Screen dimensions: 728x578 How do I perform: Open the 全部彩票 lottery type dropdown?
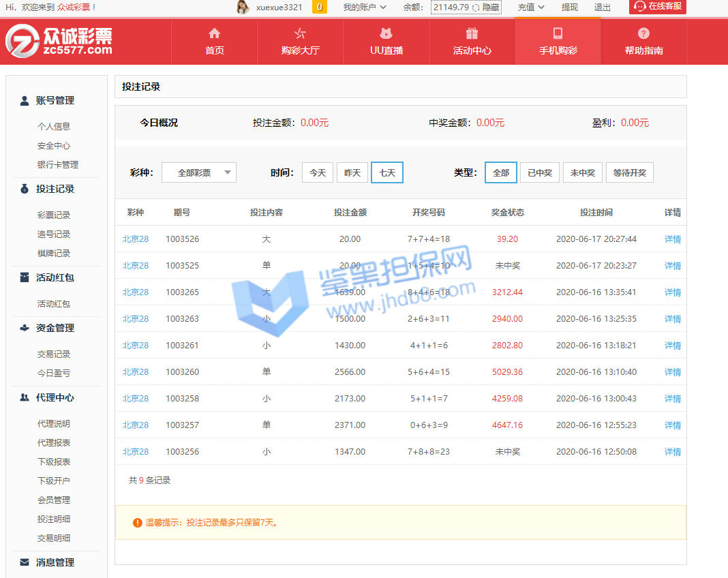[199, 173]
